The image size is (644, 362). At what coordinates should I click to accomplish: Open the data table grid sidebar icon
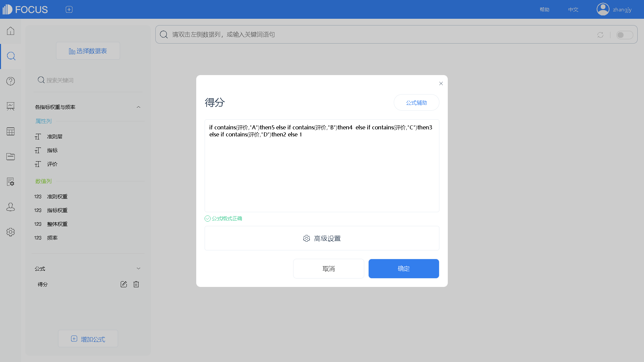pos(11,131)
